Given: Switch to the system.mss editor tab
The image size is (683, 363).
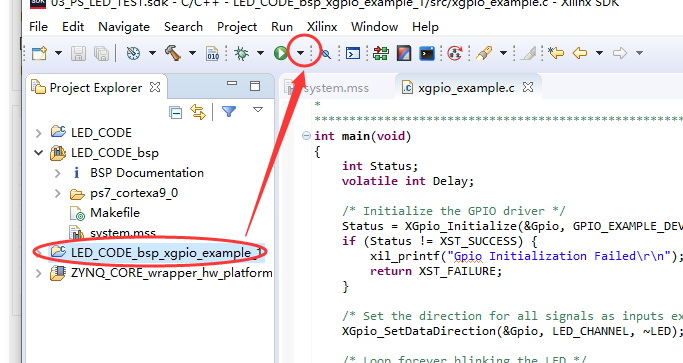Looking at the screenshot, I should 336,88.
